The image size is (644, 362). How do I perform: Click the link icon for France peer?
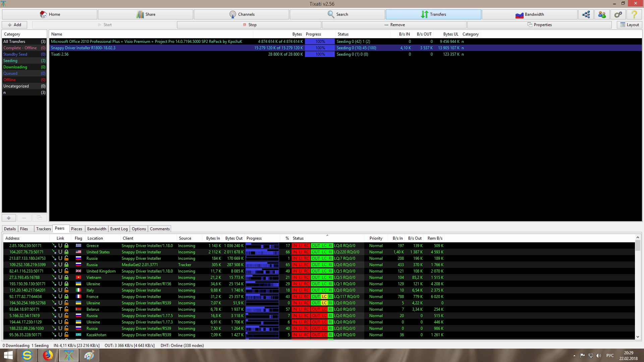click(x=54, y=297)
